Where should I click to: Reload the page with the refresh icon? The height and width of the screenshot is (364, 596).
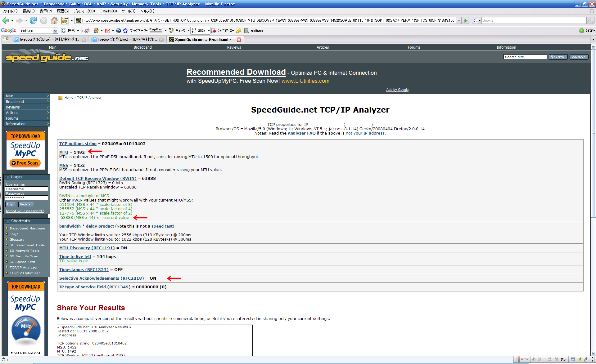pyautogui.click(x=33, y=20)
